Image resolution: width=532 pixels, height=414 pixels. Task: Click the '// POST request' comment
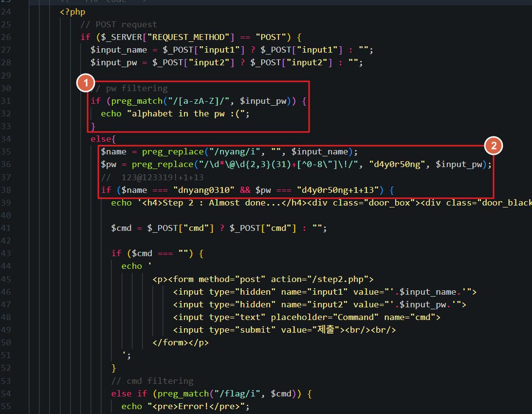coord(119,24)
